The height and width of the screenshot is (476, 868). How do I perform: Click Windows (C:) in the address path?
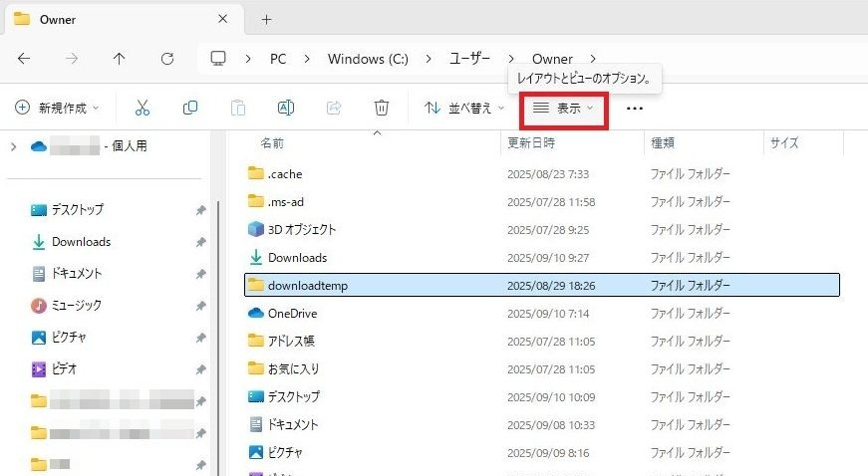tap(368, 59)
